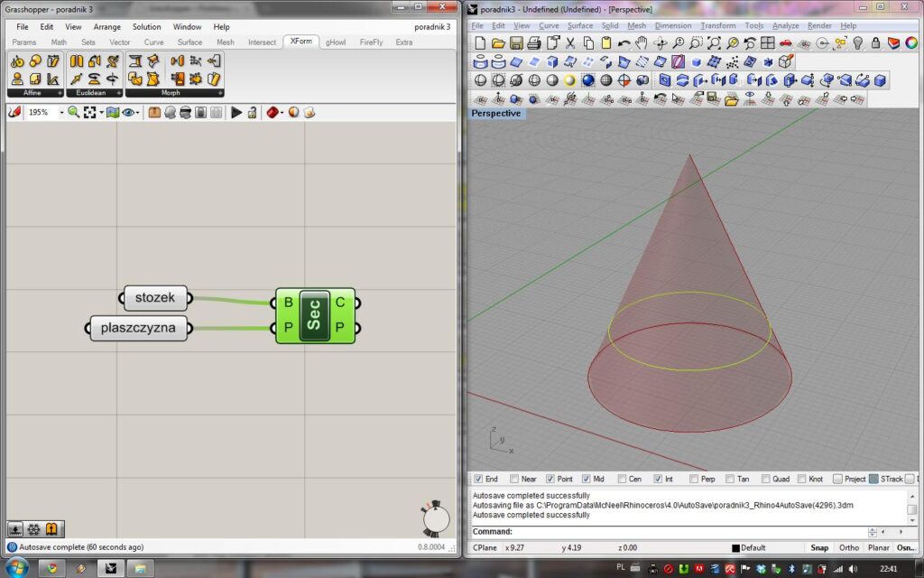Click the black Default layer color swatch
924x578 pixels.
click(x=735, y=548)
